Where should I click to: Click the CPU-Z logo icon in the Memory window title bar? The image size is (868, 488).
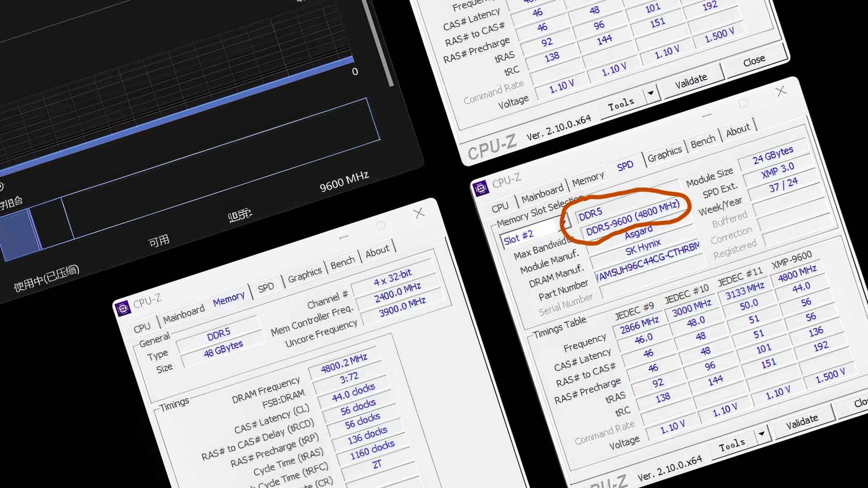123,309
